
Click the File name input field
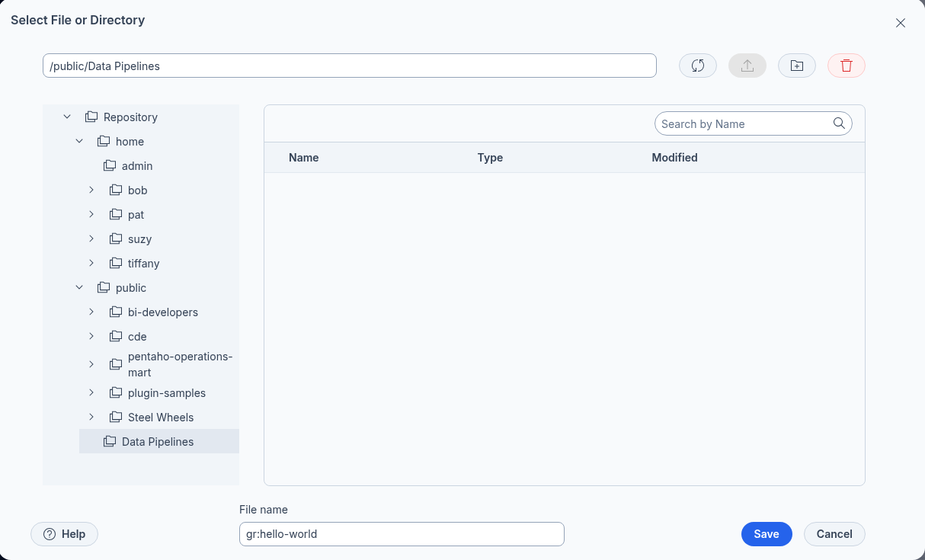pyautogui.click(x=402, y=534)
